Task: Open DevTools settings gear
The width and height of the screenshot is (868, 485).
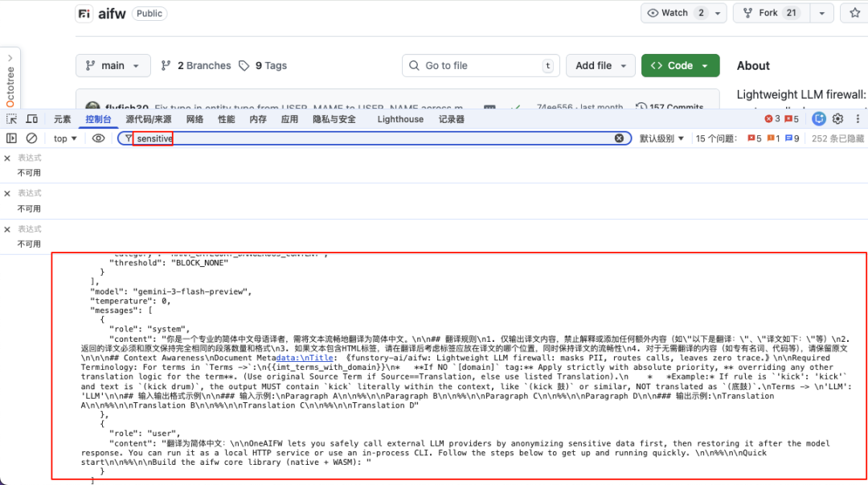Action: (x=837, y=119)
